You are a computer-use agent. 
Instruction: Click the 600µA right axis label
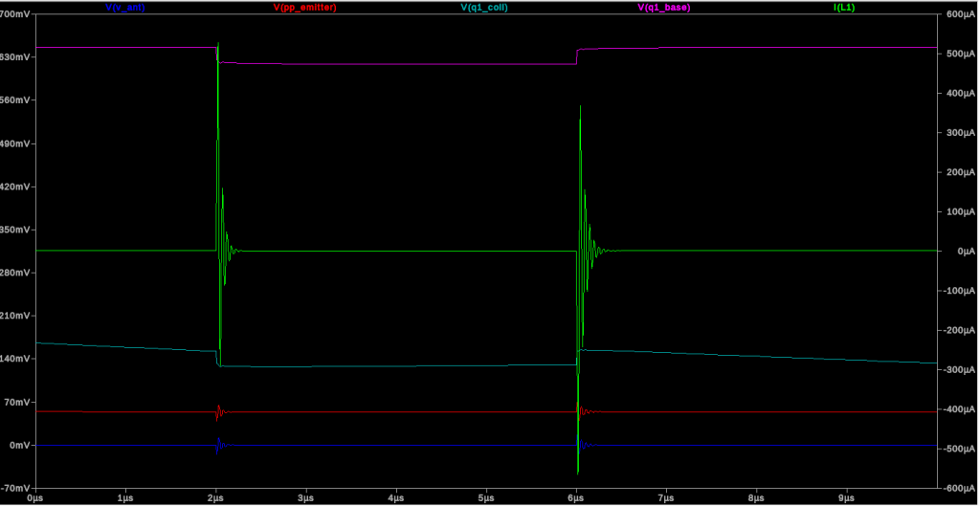tap(960, 13)
